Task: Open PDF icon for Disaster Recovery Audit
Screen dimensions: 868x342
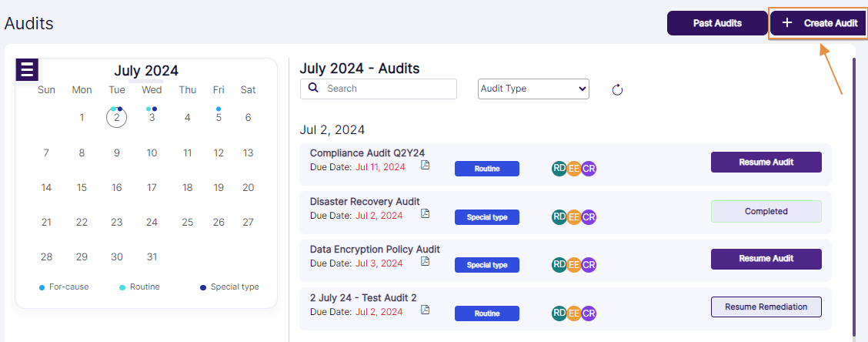Action: (425, 213)
